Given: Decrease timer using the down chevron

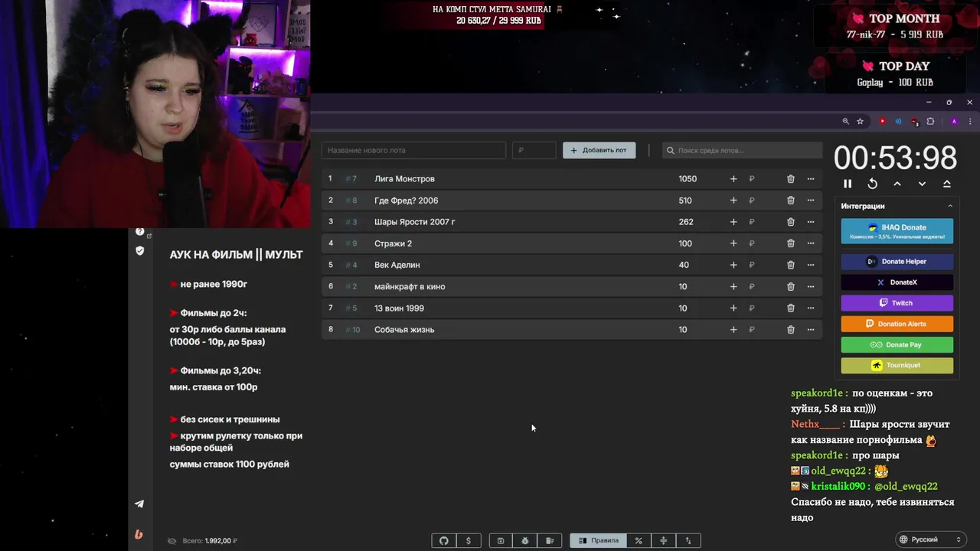Looking at the screenshot, I should (922, 184).
